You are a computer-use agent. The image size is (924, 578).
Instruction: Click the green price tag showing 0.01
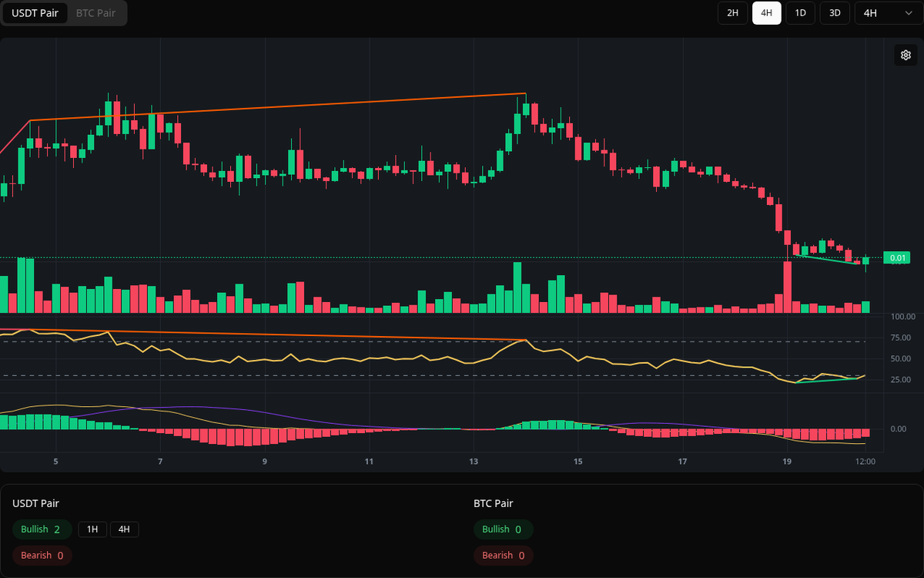point(896,258)
